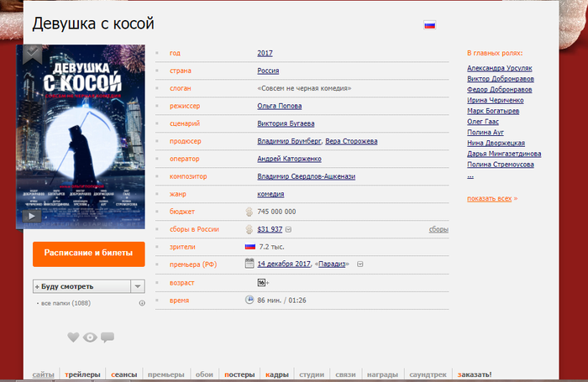Click the dollar coin icon in the бюджет row

pyautogui.click(x=249, y=212)
